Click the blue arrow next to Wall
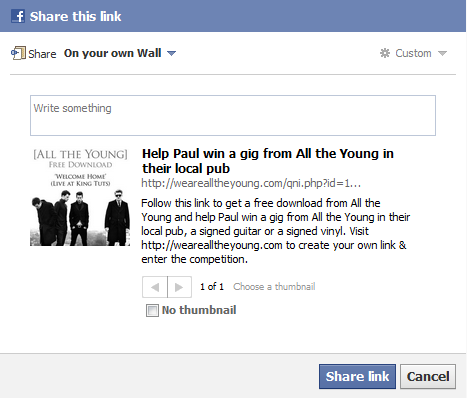The width and height of the screenshot is (467, 398). (171, 53)
